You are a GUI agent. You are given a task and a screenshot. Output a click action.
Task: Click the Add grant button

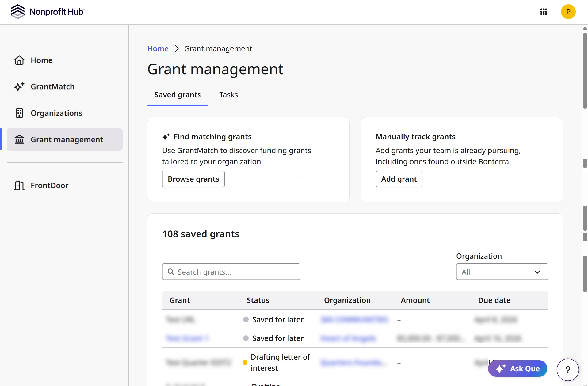click(399, 179)
